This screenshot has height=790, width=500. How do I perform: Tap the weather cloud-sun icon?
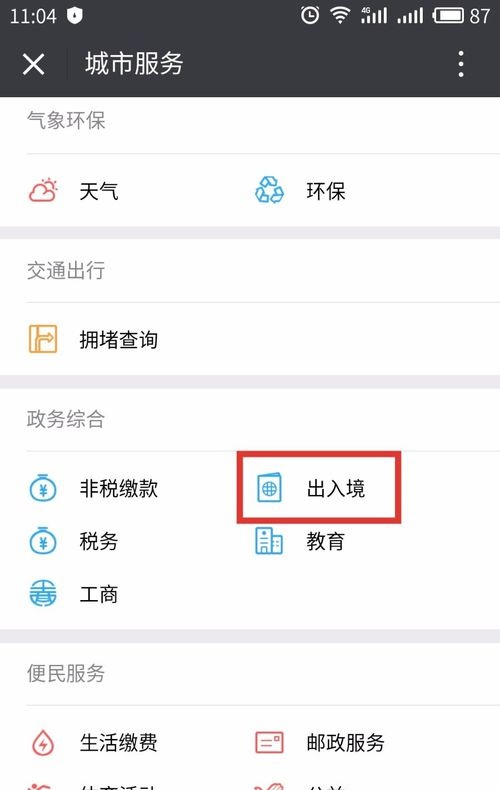(43, 191)
